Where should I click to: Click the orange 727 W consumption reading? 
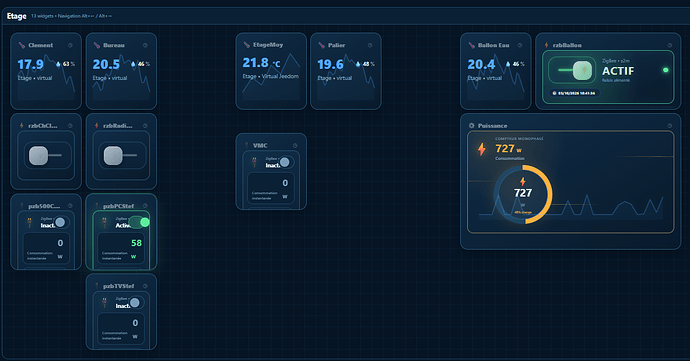point(508,149)
